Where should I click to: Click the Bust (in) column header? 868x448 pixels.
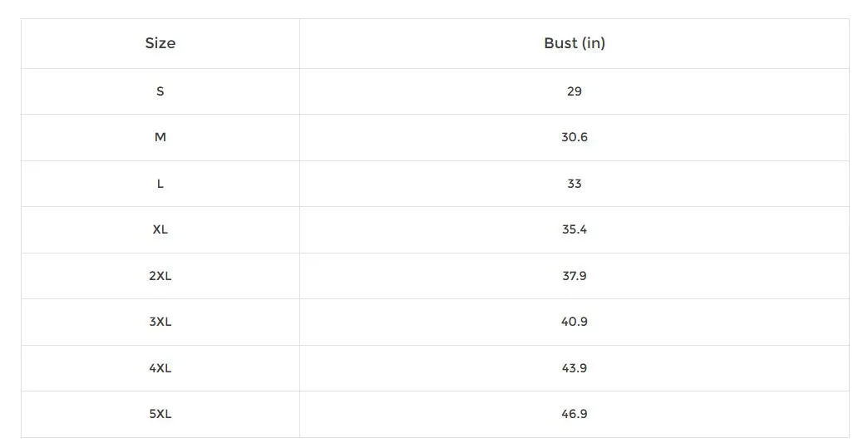pos(574,44)
